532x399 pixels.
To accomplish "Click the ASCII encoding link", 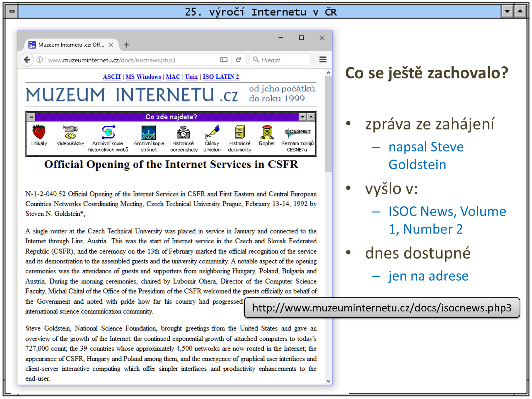I will [112, 77].
